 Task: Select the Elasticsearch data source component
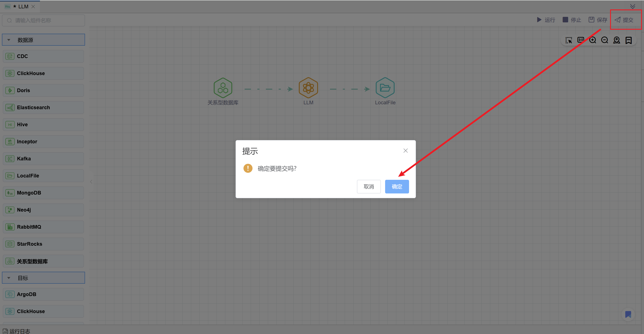44,107
